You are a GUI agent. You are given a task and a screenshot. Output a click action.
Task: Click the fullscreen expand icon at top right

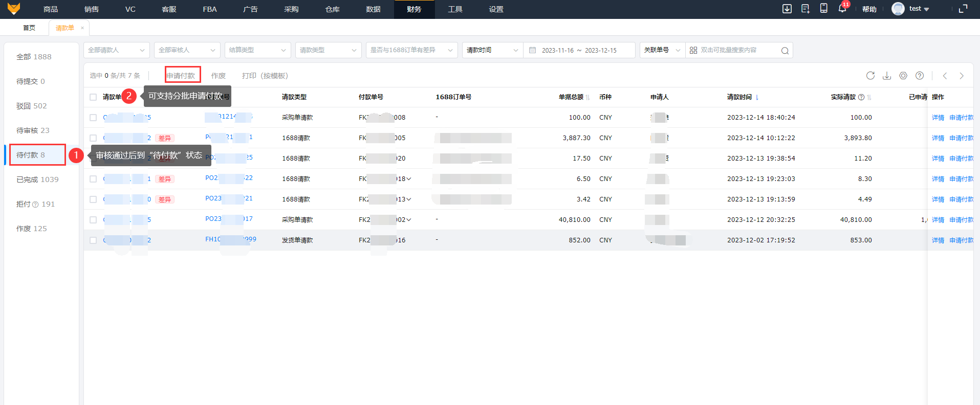(963, 9)
